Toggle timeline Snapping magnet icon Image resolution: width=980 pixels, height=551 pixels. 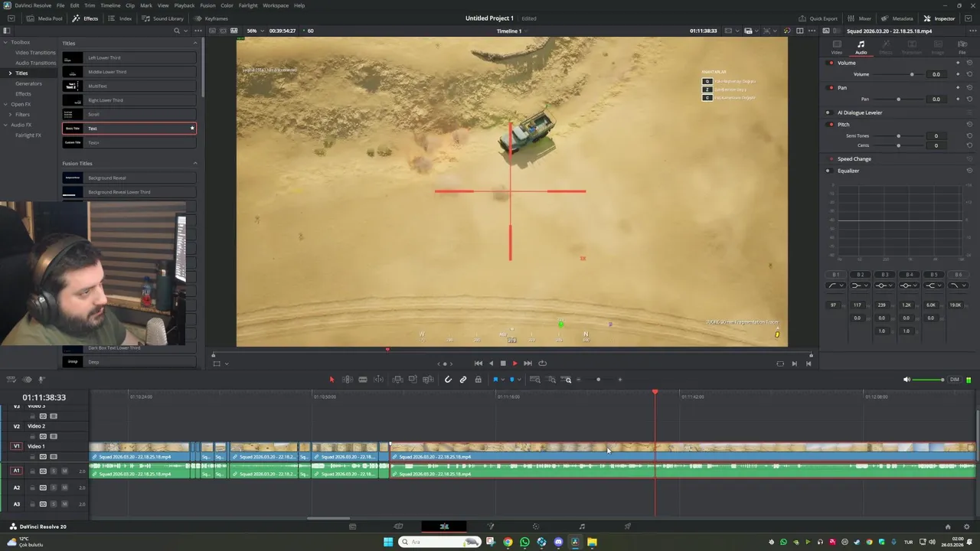pyautogui.click(x=448, y=380)
